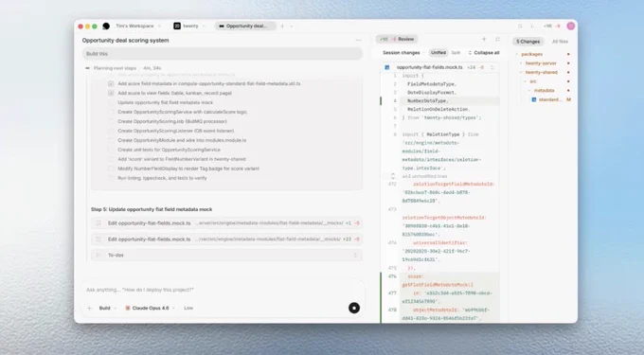Click the icon on first Edit opportunity-flat-fields.mock.ts row

pos(98,223)
